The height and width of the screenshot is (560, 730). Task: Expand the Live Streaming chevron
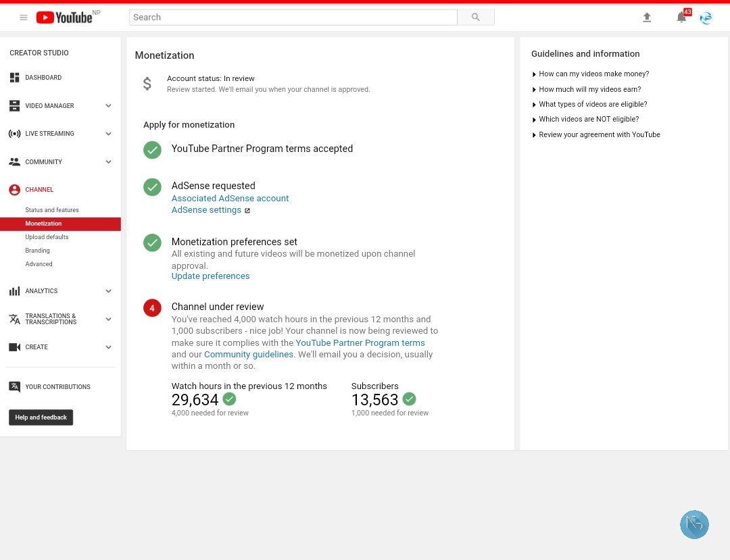point(108,134)
